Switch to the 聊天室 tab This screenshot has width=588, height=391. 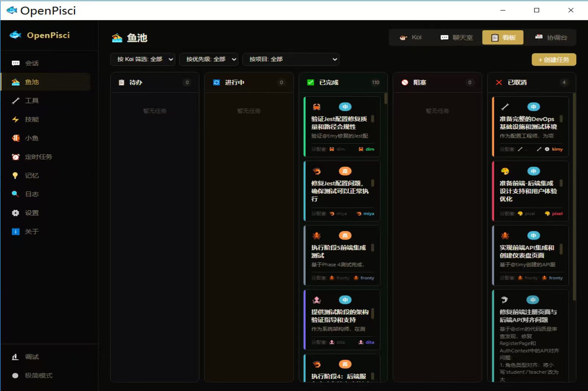(x=457, y=37)
